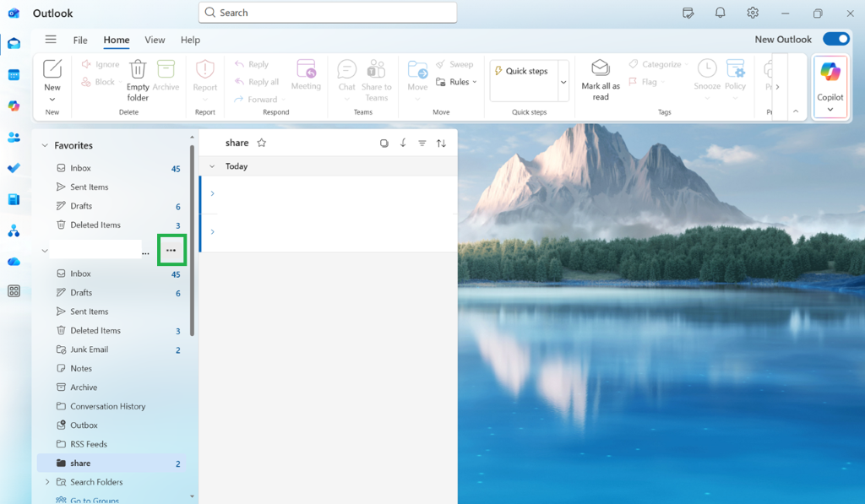The height and width of the screenshot is (504, 865).
Task: Open the To Do checkmark app
Action: (x=14, y=168)
